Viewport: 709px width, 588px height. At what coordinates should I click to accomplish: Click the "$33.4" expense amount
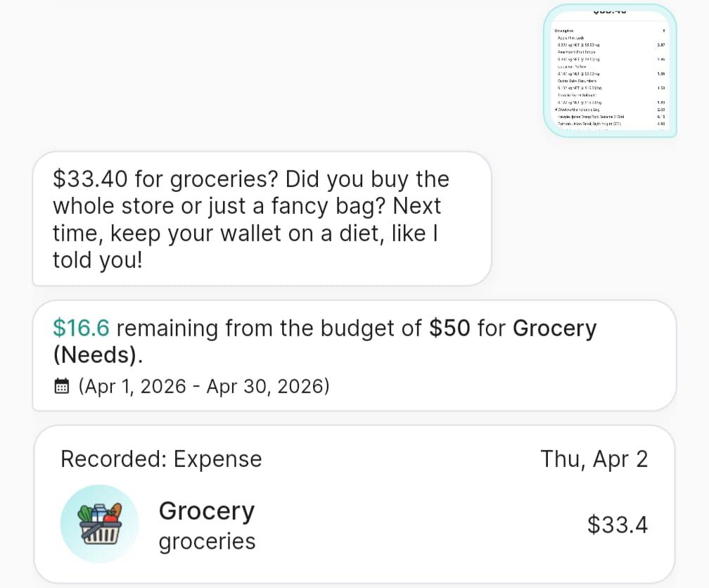[x=617, y=525]
